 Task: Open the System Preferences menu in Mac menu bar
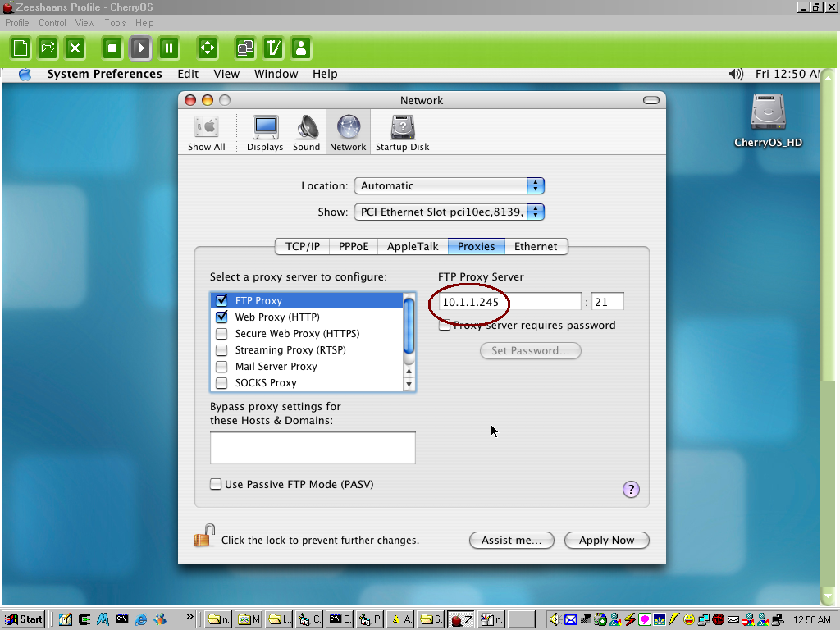104,74
